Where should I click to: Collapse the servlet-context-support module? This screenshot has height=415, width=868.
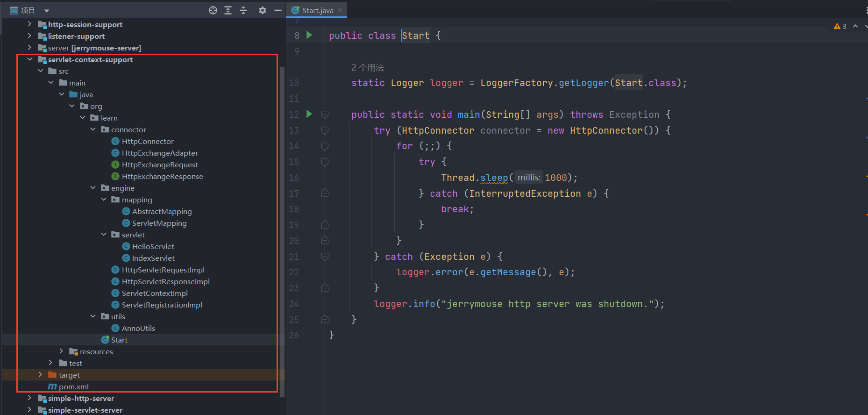tap(30, 59)
